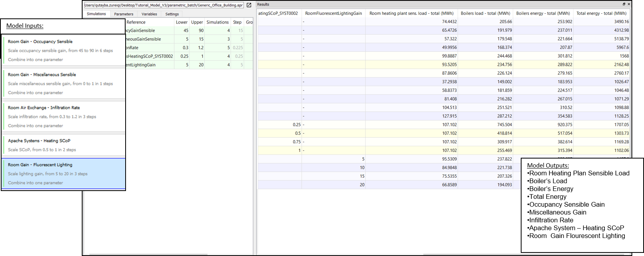
Task: Close the Results panel
Action: (629, 4)
